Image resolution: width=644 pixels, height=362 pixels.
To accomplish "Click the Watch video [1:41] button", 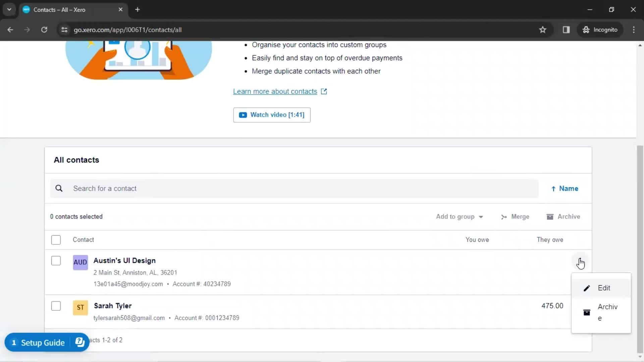I will [272, 115].
